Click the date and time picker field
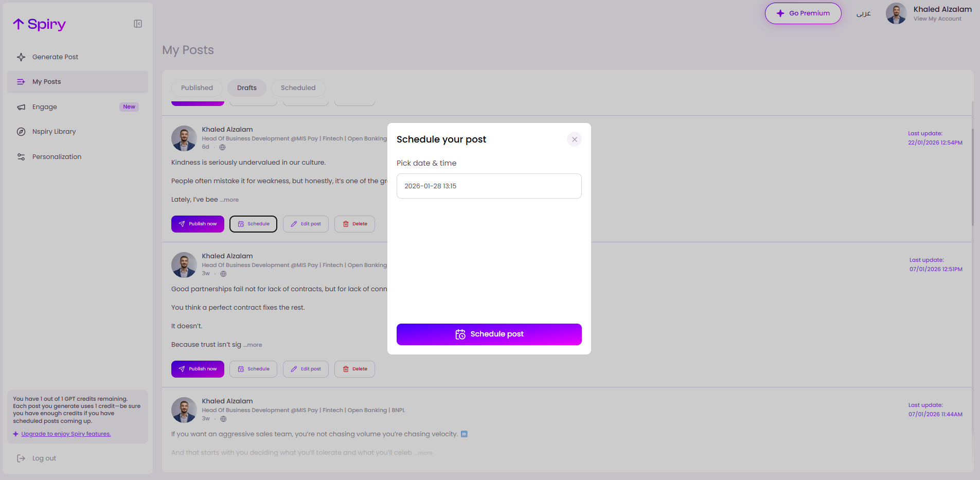 click(489, 186)
